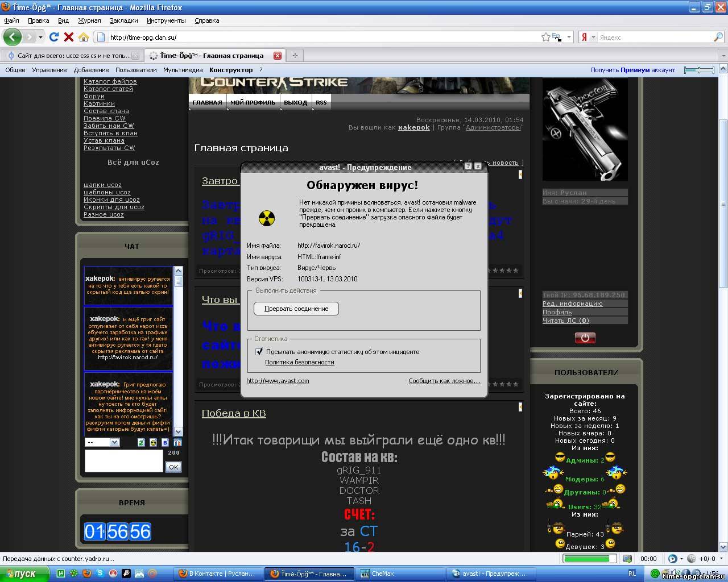Viewport: 728px width, 582px height.
Task: Click the page icon in the address bar
Action: pos(101,38)
